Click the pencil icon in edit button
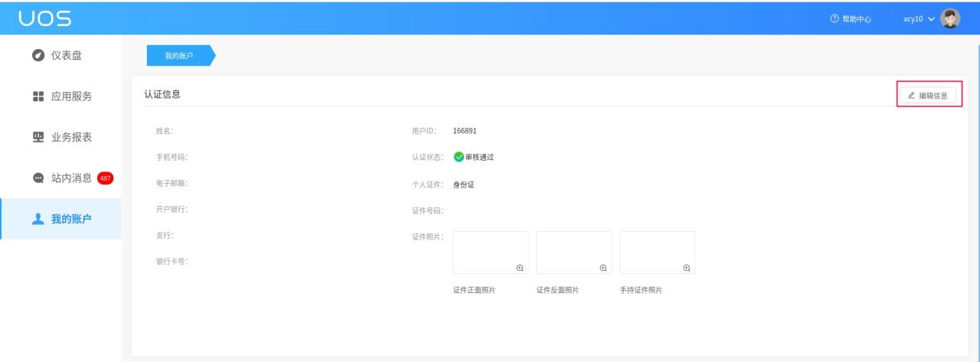 tap(911, 96)
